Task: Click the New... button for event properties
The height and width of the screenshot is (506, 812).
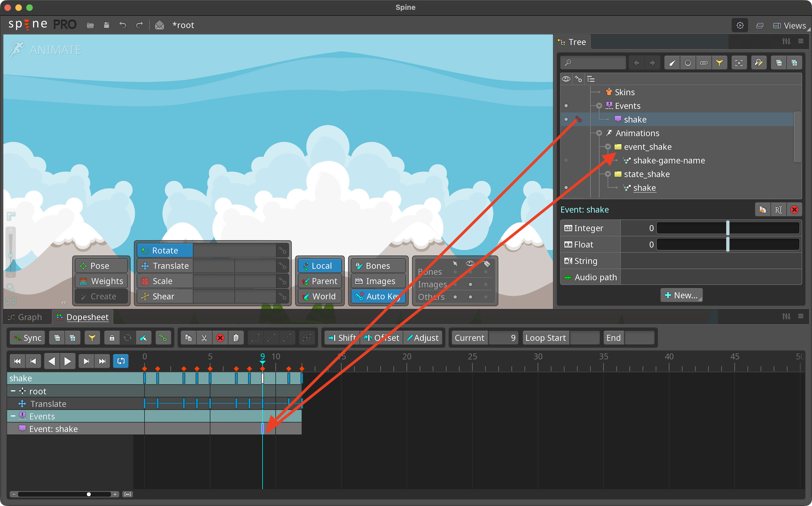Action: click(681, 295)
